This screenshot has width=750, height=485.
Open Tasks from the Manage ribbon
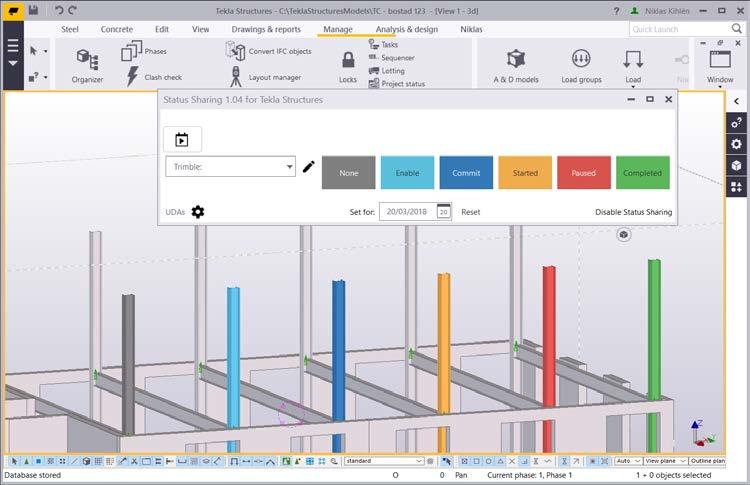(383, 44)
